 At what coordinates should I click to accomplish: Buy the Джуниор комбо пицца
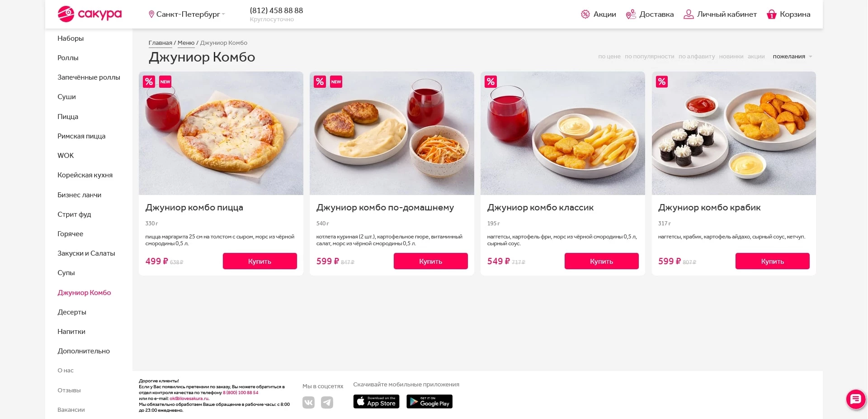click(x=259, y=261)
